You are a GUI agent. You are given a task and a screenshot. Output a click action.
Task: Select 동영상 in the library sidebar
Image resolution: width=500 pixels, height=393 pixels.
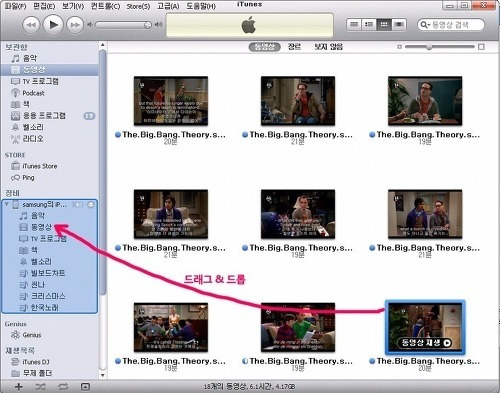pyautogui.click(x=50, y=70)
